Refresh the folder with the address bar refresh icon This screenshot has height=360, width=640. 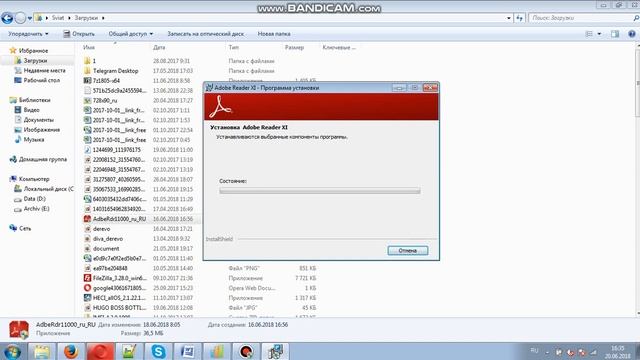[519, 18]
